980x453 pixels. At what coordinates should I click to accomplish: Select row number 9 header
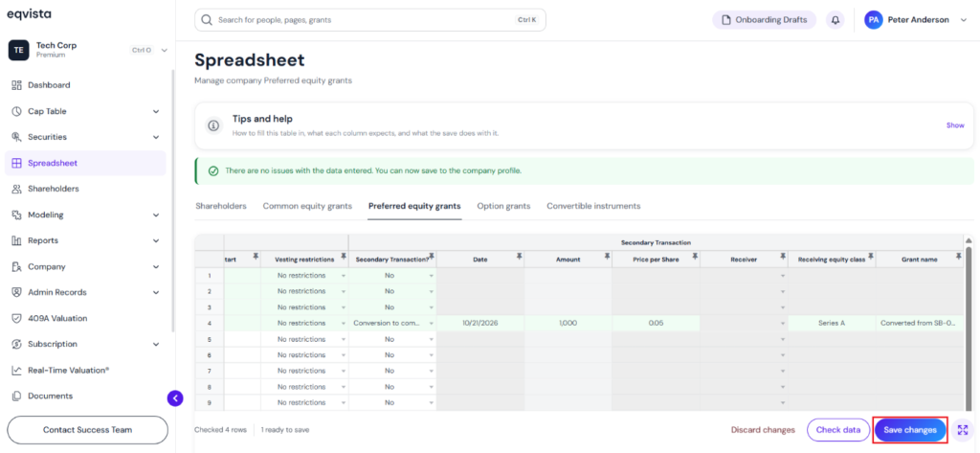pyautogui.click(x=210, y=403)
